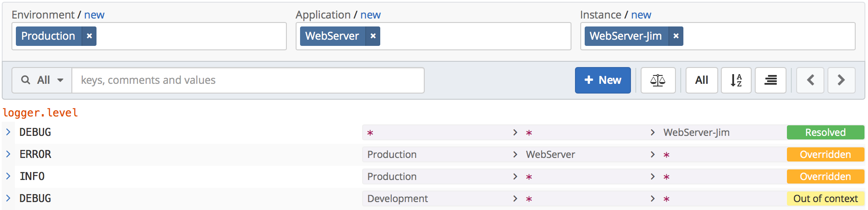
Task: Click the Overridden badge on INFO row
Action: (x=826, y=176)
